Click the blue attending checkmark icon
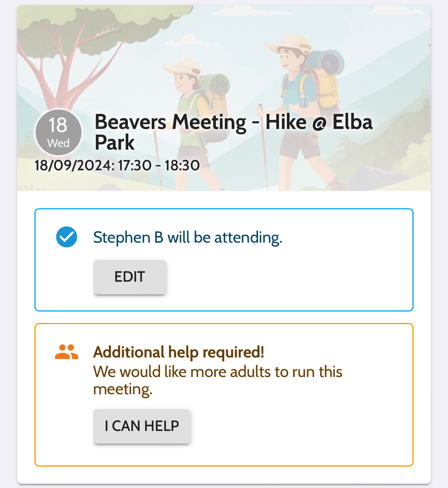This screenshot has width=448, height=488. [67, 237]
